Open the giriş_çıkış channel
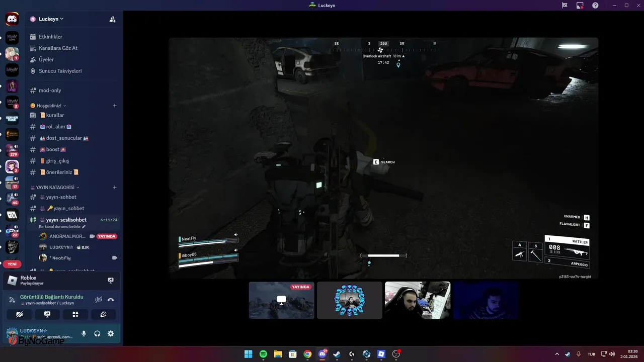 [x=73, y=161]
